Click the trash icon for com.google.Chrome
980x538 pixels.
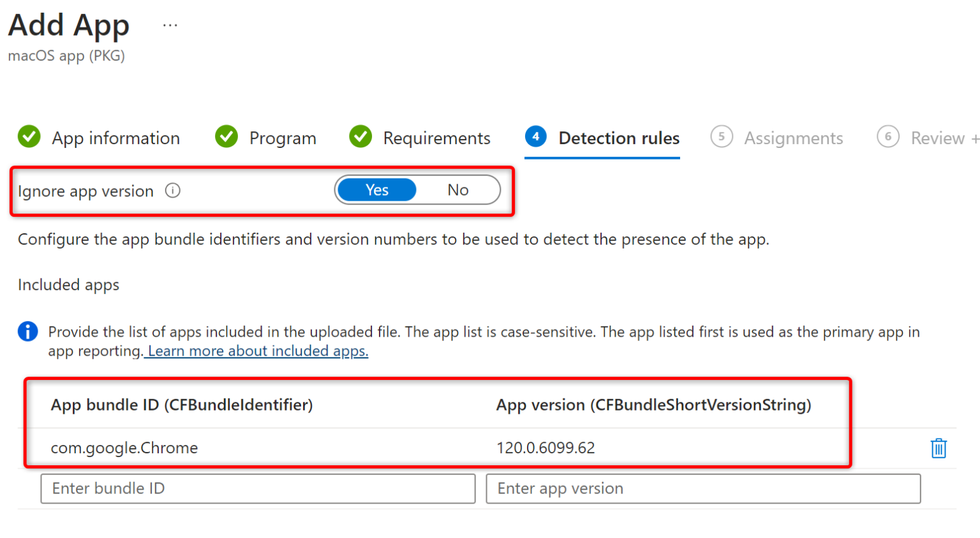coord(938,448)
